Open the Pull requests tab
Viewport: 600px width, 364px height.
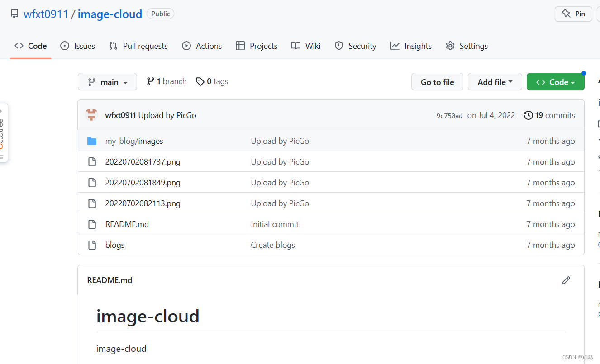click(138, 46)
